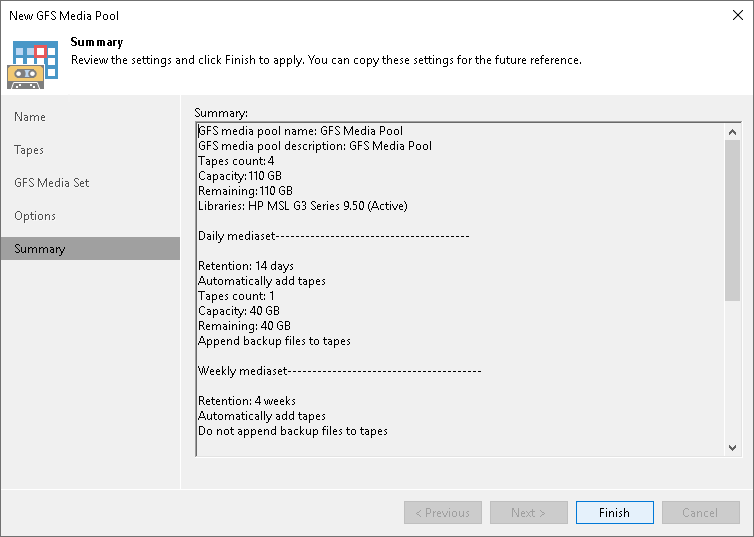
Task: Click the Finish button
Action: click(x=615, y=512)
